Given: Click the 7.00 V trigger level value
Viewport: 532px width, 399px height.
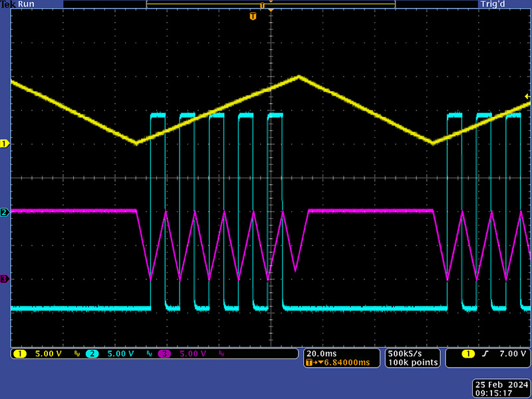Looking at the screenshot, I should point(513,354).
